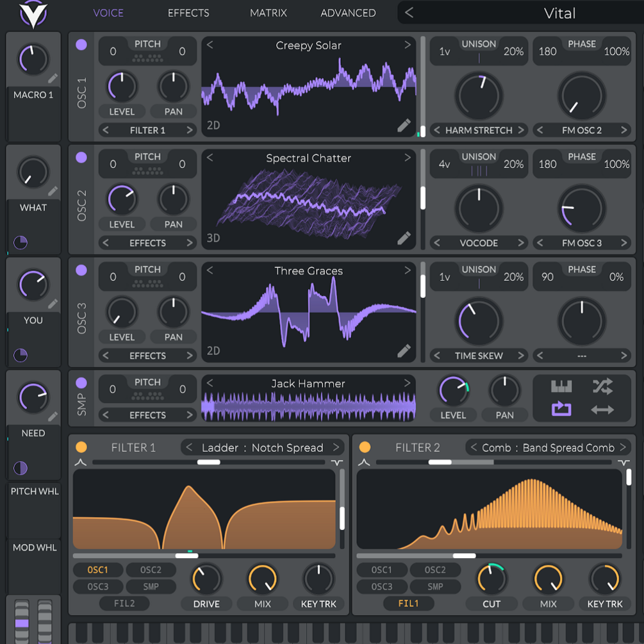The width and height of the screenshot is (644, 644).
Task: Open Ladder : Notch Spread filter type menu
Action: point(263,447)
